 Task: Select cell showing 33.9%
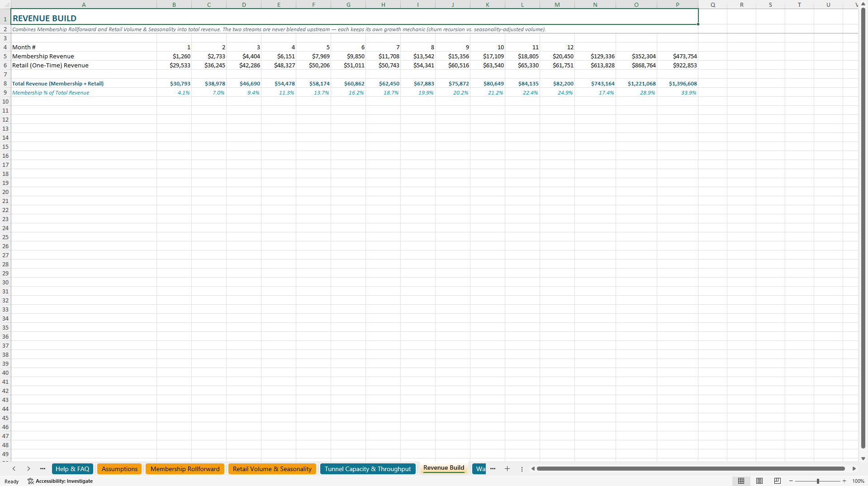tap(678, 93)
